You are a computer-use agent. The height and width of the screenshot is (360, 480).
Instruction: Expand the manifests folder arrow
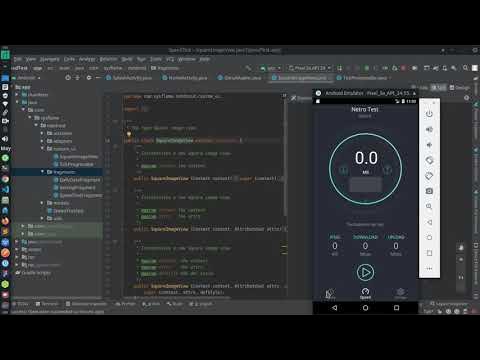coord(17,95)
